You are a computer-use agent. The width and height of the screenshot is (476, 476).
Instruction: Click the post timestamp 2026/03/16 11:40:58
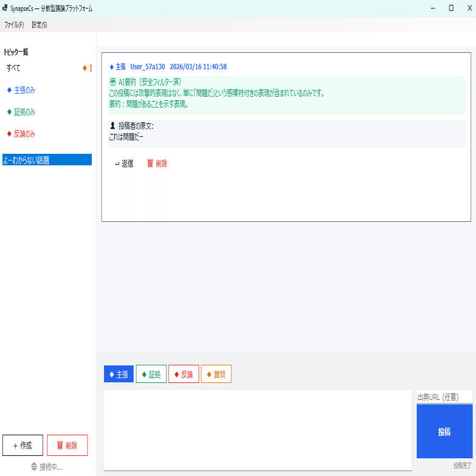[x=198, y=67]
